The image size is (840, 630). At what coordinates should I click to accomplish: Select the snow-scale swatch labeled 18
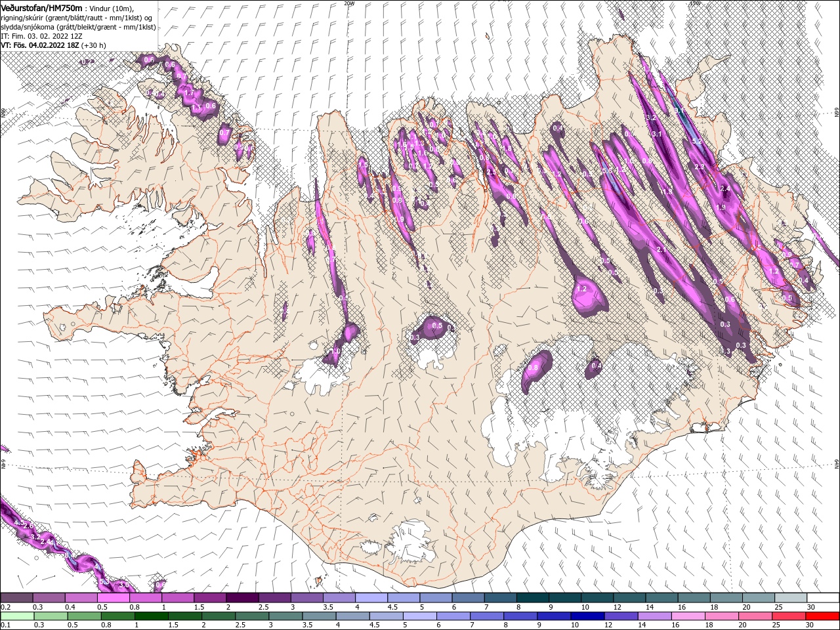(x=726, y=598)
